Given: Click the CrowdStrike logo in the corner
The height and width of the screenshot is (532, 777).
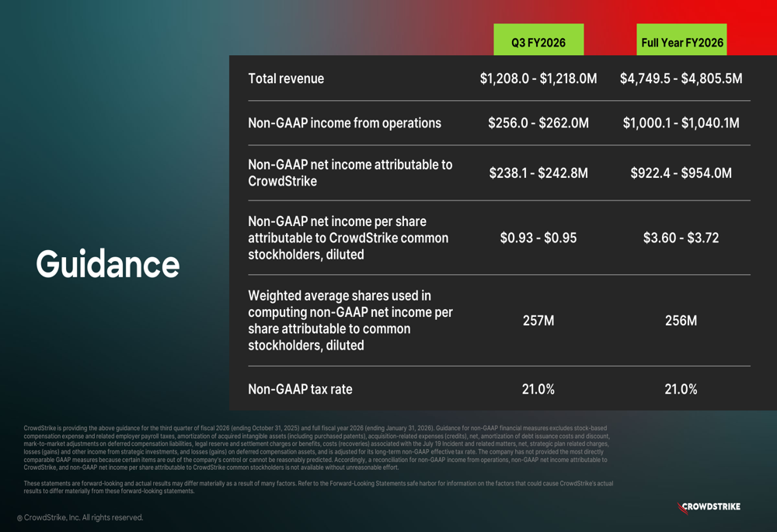Looking at the screenshot, I should 709,507.
